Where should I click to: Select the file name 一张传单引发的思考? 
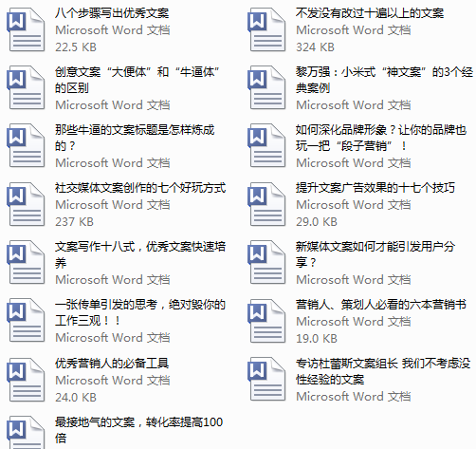point(140,312)
